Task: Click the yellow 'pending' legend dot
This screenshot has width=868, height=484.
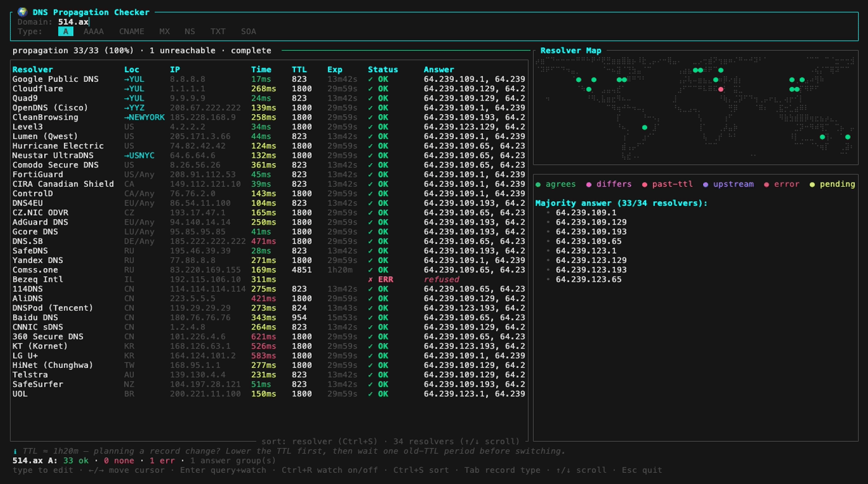Action: (812, 184)
